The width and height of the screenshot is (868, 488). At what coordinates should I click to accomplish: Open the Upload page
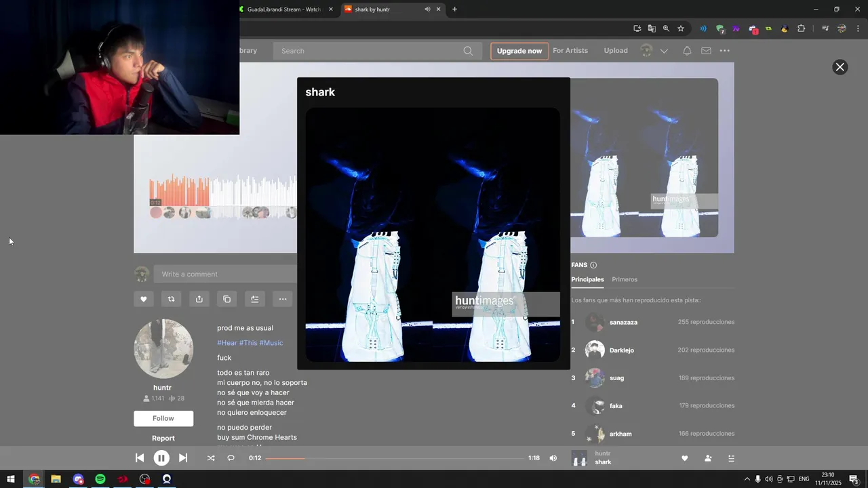click(x=616, y=51)
